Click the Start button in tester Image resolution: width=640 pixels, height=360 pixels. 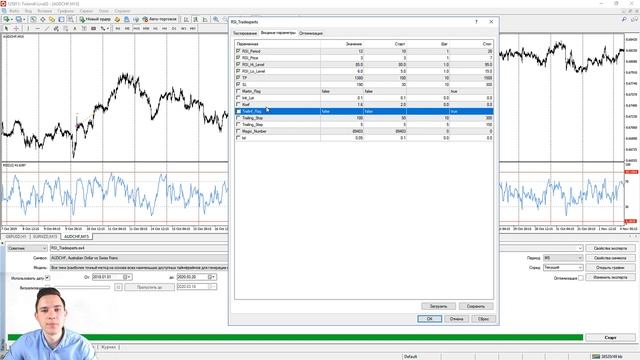tap(610, 338)
